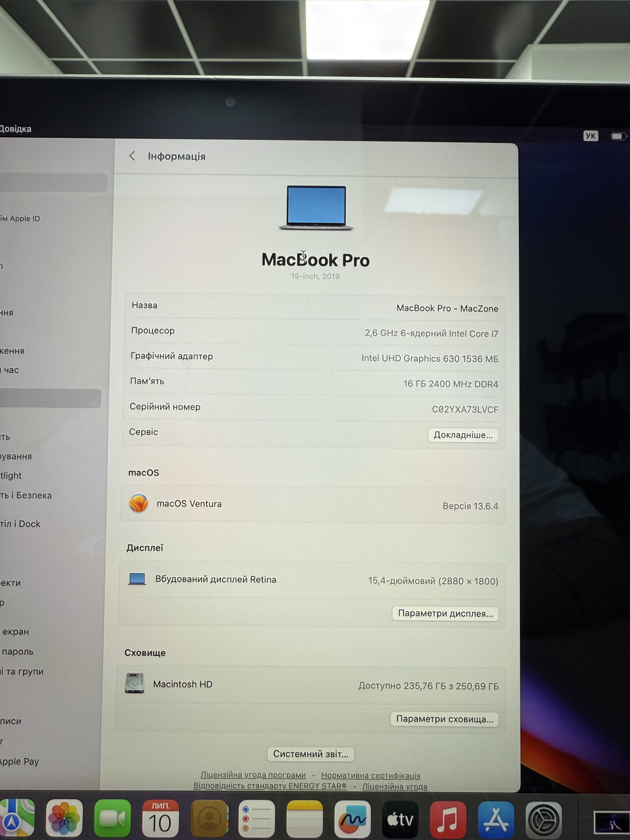Viewport: 630px width, 840px height.
Task: Open App Store in the Dock
Action: 496,820
